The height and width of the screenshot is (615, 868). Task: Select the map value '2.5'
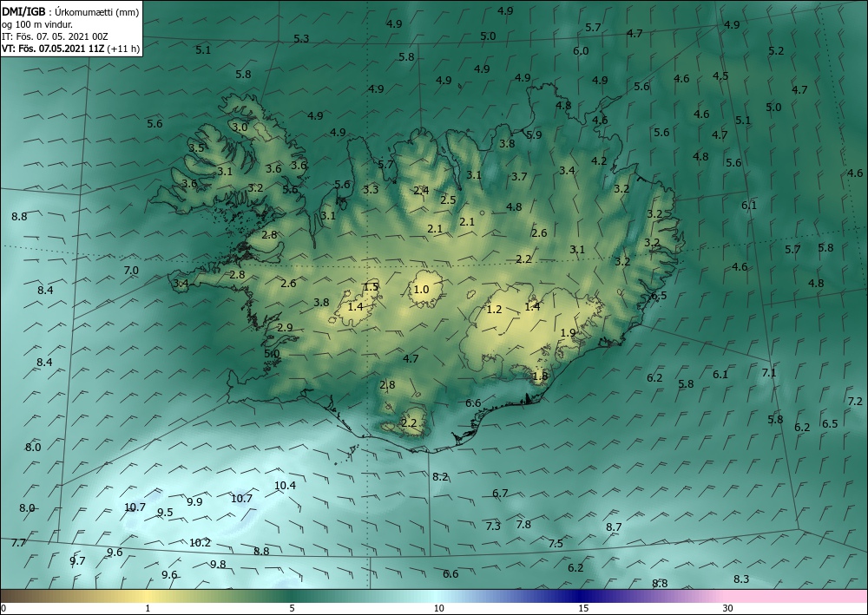[448, 200]
